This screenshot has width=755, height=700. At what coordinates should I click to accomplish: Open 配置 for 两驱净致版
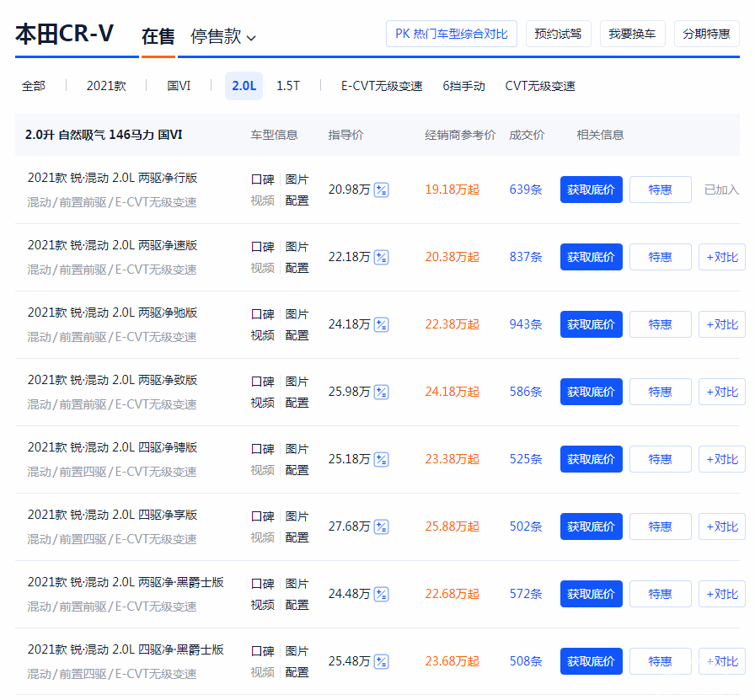pyautogui.click(x=297, y=403)
